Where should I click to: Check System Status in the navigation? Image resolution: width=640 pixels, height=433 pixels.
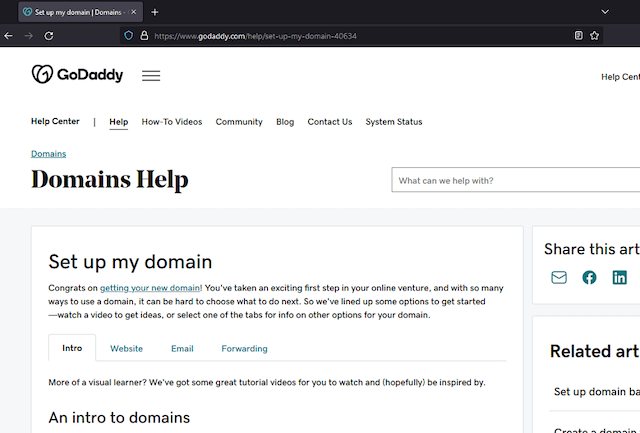click(x=394, y=122)
